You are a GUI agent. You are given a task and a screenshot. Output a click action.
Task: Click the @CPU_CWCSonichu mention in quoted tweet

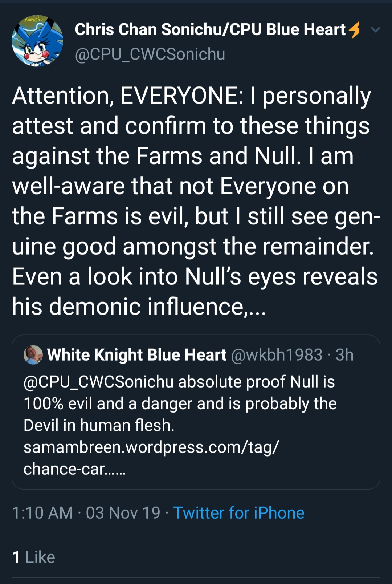(98, 382)
